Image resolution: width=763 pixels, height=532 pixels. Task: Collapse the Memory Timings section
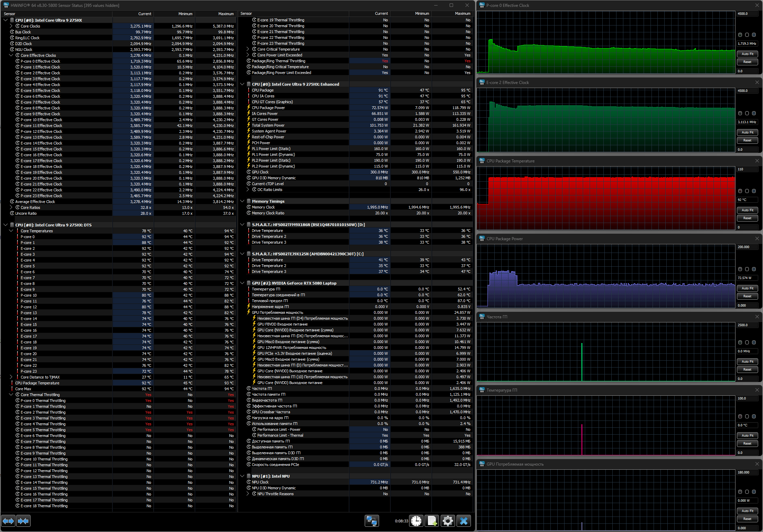pos(242,201)
